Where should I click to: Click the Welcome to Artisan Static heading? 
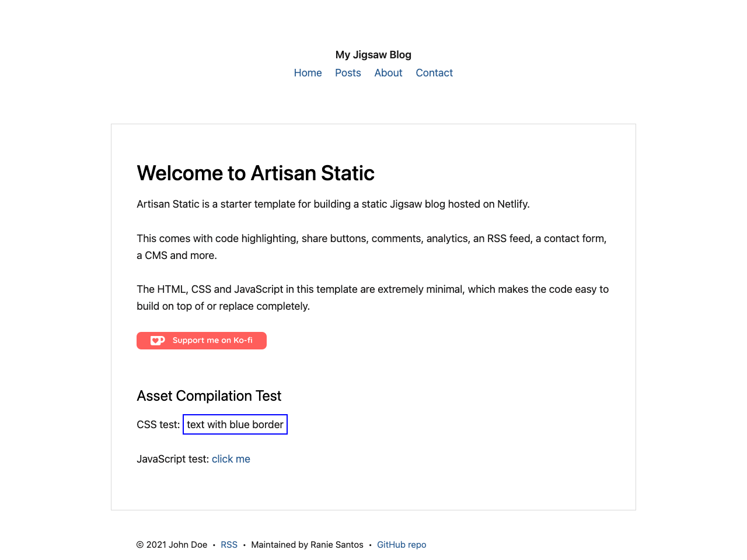(x=256, y=173)
